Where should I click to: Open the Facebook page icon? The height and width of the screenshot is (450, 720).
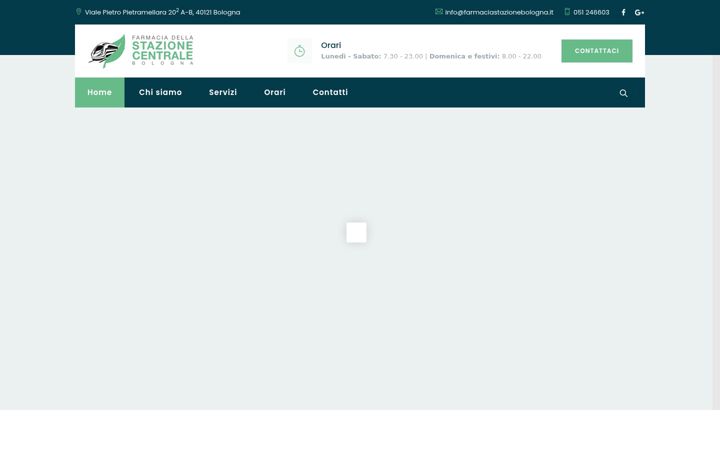point(623,12)
